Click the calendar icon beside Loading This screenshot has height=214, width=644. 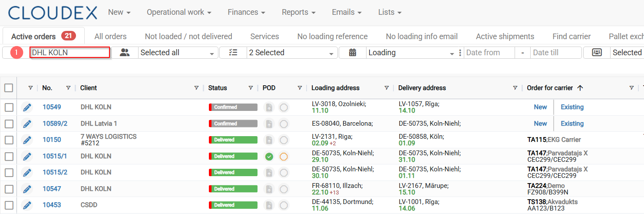tap(353, 53)
